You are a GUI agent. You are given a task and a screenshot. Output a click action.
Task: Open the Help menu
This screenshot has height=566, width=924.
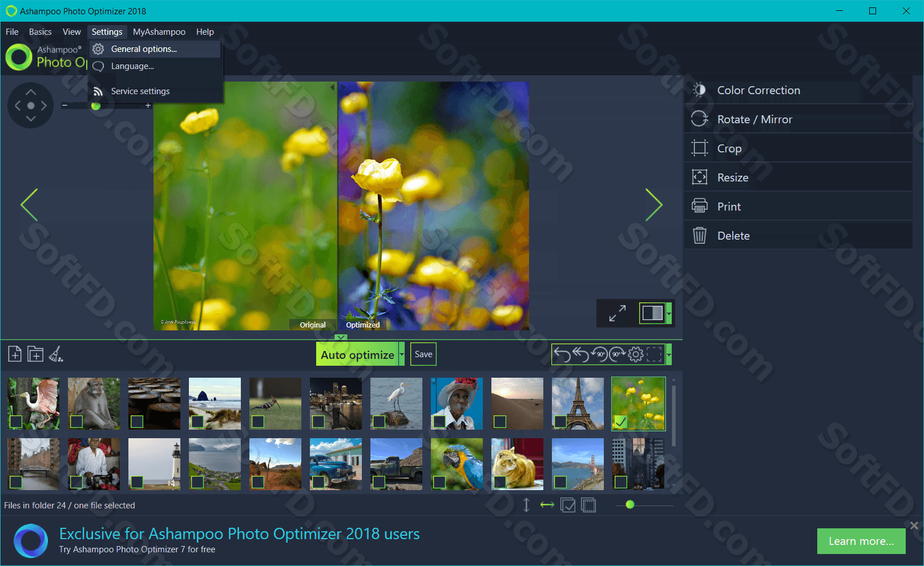(x=205, y=32)
